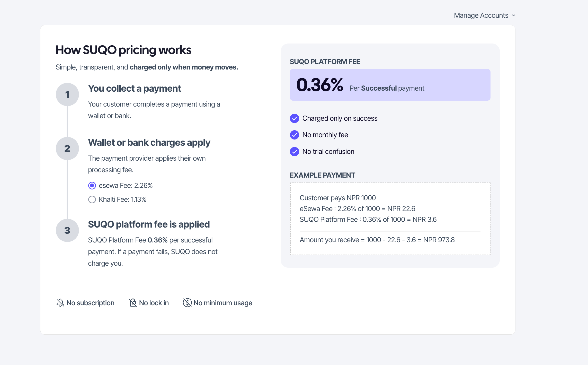588x365 pixels.
Task: Click the 'Wallet or bank charges apply' heading
Action: 149,143
